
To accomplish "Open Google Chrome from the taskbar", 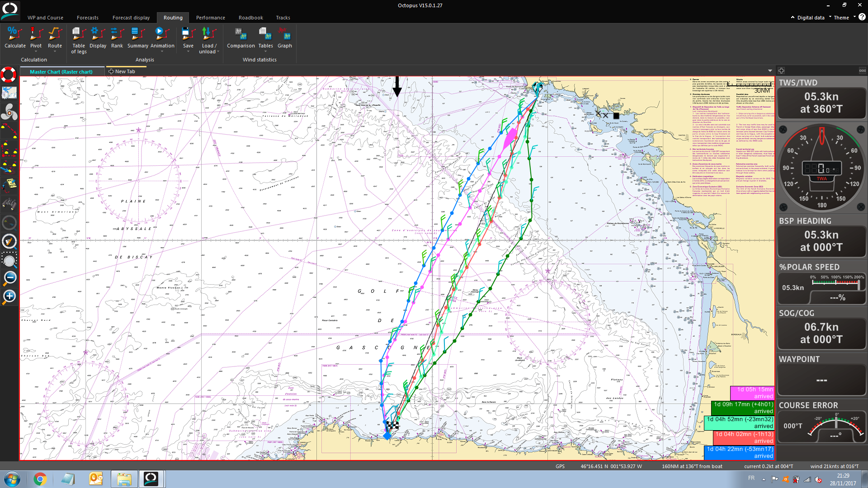I will click(40, 479).
